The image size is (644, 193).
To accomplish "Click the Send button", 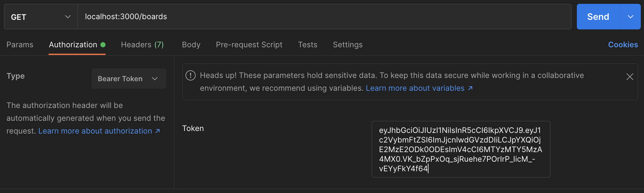I will [598, 17].
